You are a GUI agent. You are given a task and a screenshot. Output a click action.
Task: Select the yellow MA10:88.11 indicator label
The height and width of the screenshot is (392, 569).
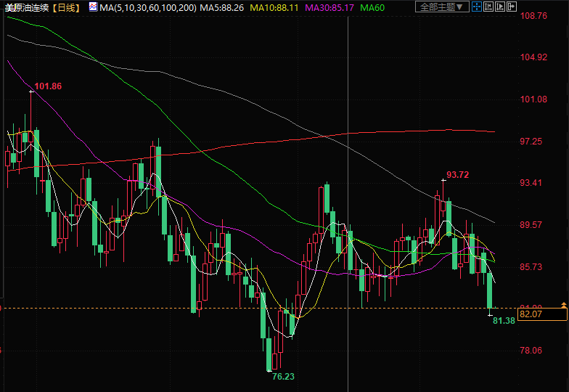click(275, 7)
